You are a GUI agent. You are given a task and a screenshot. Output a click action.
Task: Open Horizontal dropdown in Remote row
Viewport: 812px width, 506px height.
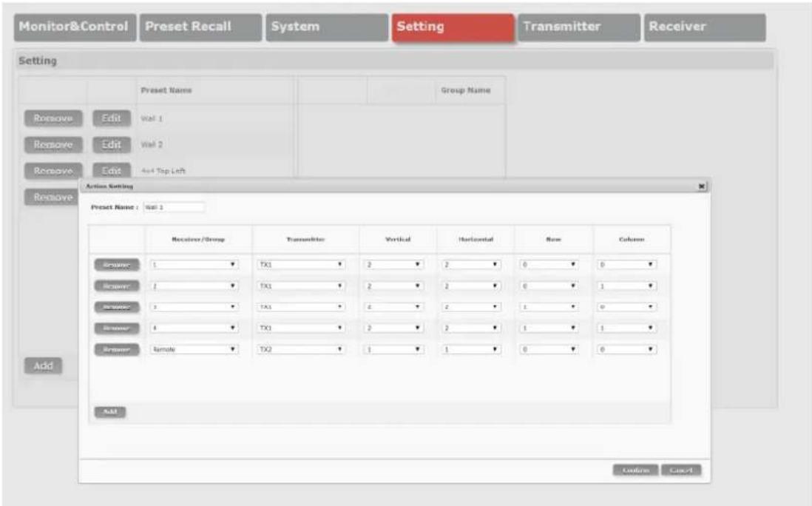point(472,350)
